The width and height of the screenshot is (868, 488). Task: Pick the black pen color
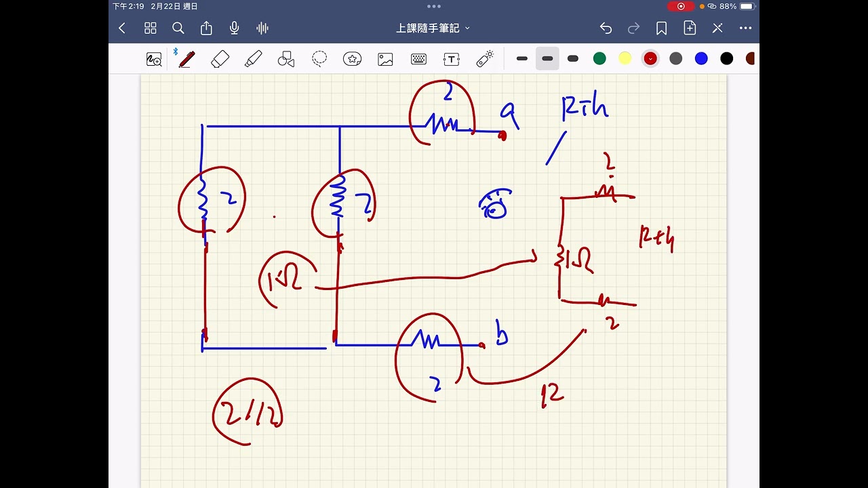(727, 59)
